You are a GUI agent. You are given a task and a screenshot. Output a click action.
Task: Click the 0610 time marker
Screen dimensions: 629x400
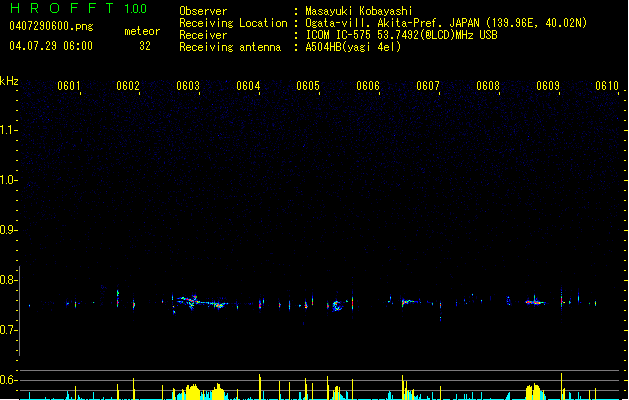click(607, 86)
